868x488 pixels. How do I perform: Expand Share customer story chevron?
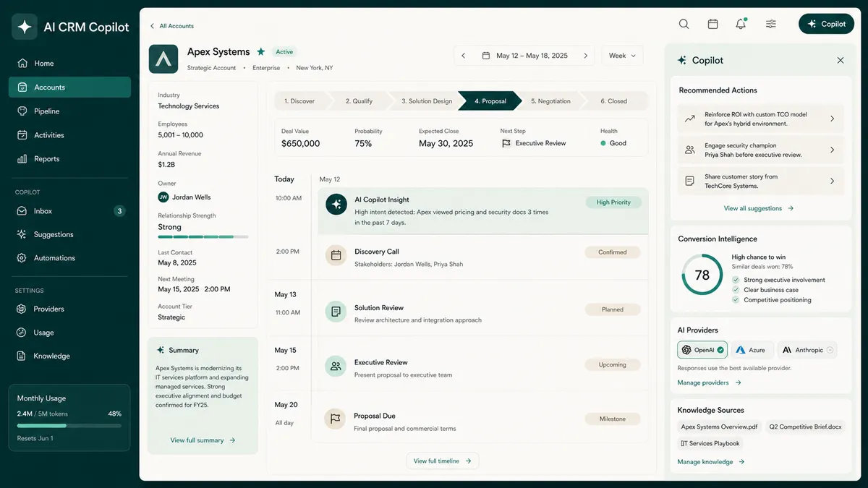[x=833, y=181]
